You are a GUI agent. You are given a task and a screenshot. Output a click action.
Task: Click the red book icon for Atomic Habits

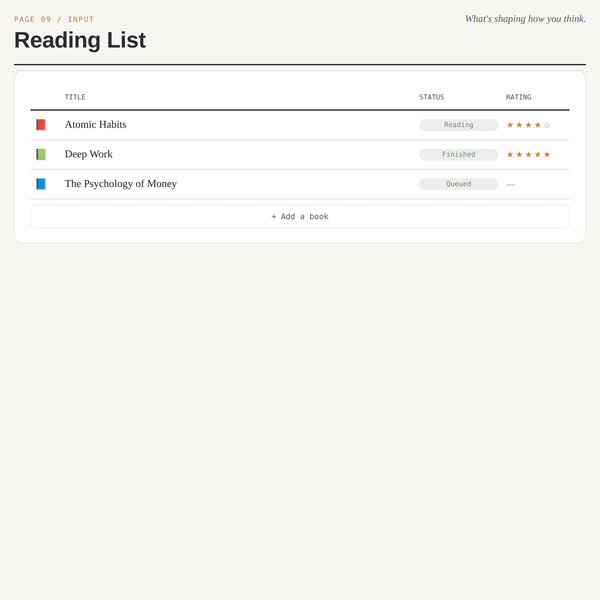pos(41,125)
